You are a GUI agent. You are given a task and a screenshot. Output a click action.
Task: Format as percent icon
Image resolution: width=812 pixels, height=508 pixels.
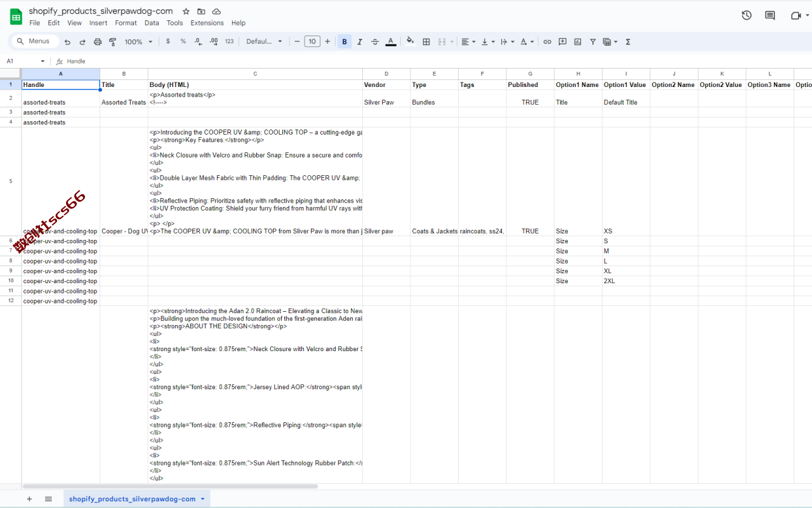[183, 41]
